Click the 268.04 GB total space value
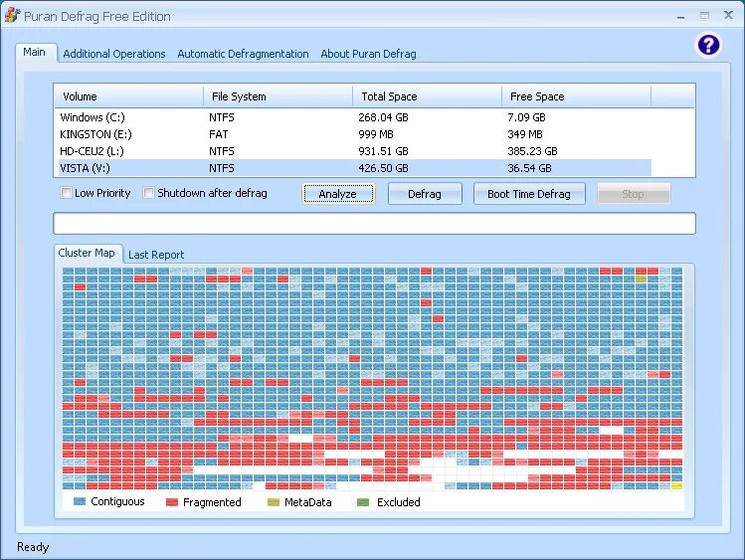 pos(383,117)
